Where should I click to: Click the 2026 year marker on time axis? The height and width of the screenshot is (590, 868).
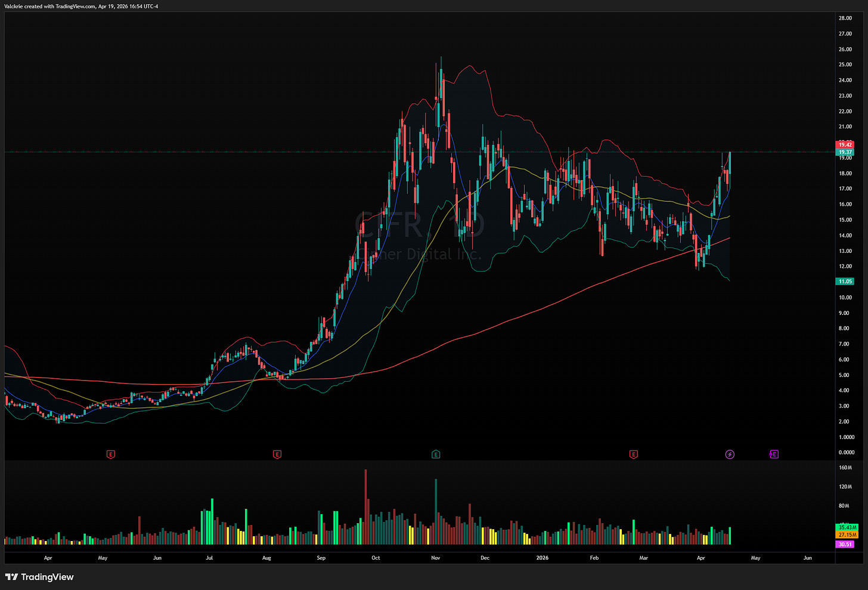[x=542, y=558]
